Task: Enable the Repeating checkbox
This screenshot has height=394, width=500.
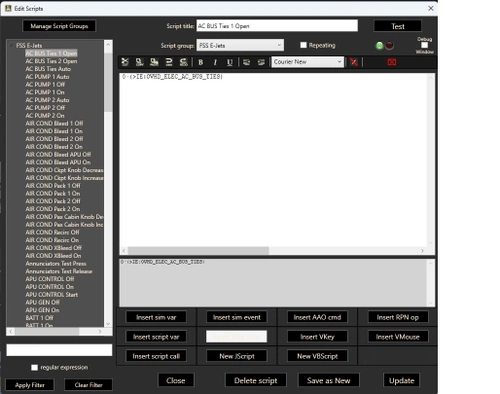Action: (303, 45)
